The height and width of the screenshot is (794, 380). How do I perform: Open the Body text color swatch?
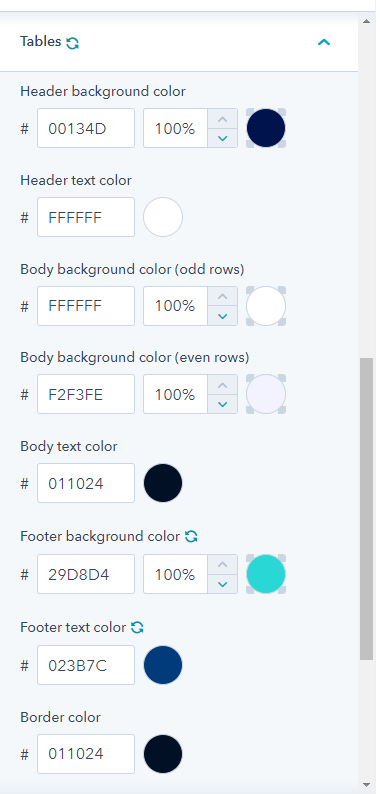point(163,483)
